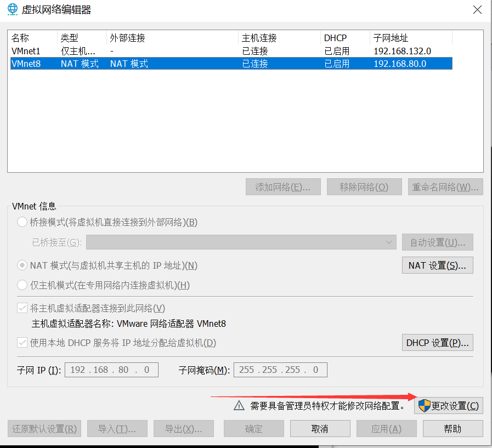
Task: Toggle 使用本地 DHCP 服务 checkbox
Action: click(22, 343)
